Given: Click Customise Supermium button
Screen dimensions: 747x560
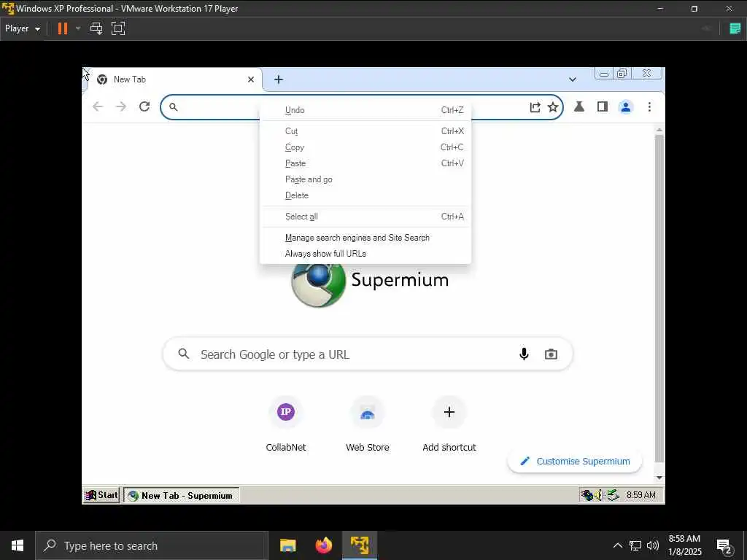Looking at the screenshot, I should click(x=575, y=461).
